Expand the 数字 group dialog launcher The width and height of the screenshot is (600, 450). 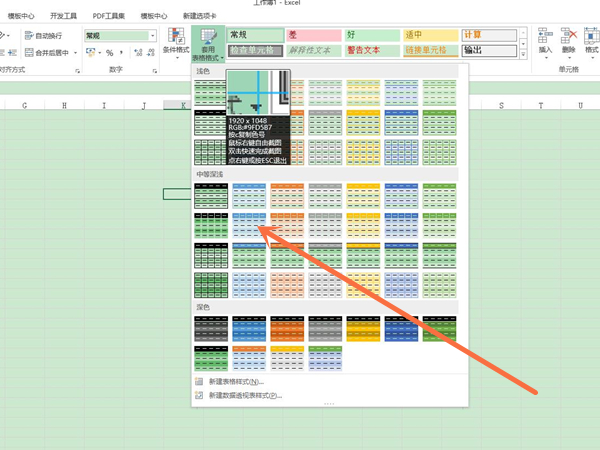coord(156,70)
